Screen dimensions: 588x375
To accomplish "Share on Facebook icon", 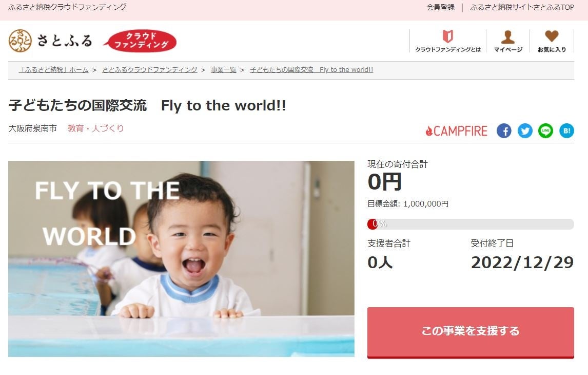I will click(x=504, y=130).
